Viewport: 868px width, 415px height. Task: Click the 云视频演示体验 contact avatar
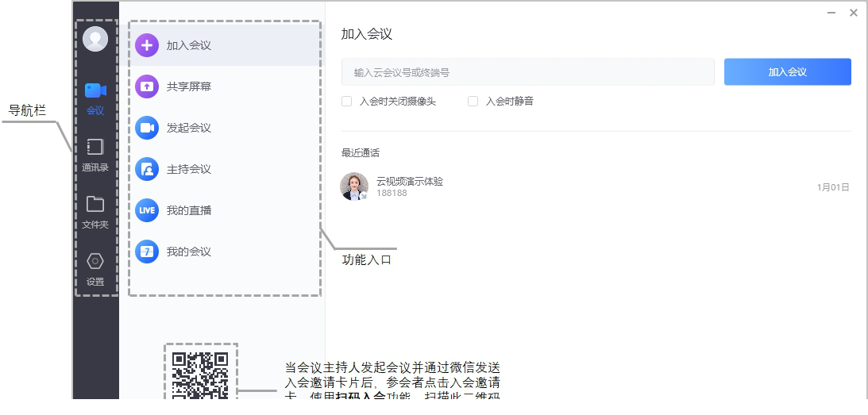tap(354, 186)
